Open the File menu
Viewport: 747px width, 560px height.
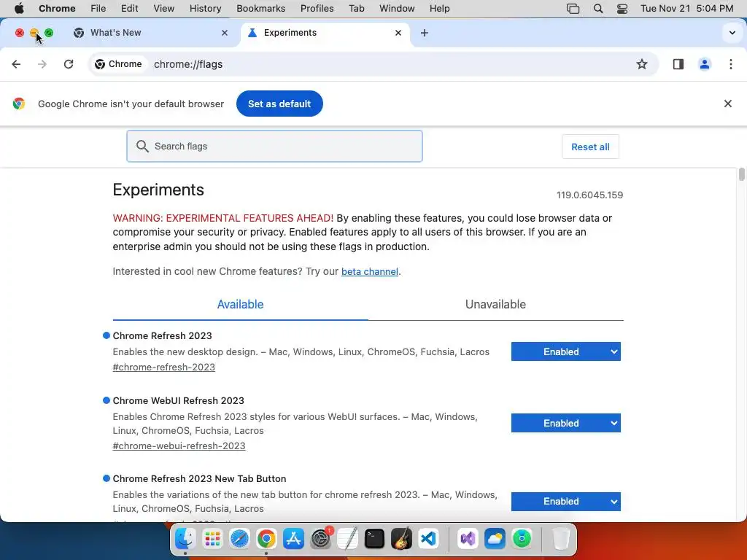point(98,9)
